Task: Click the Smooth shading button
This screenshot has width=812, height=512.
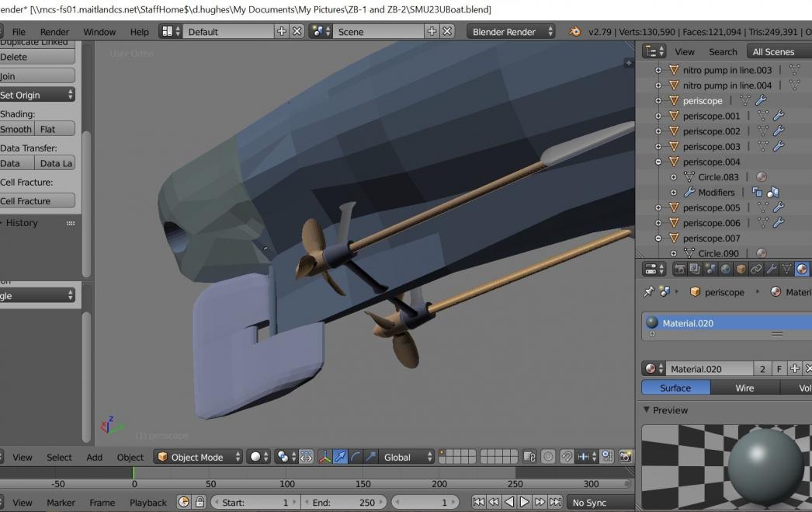Action: click(x=16, y=130)
